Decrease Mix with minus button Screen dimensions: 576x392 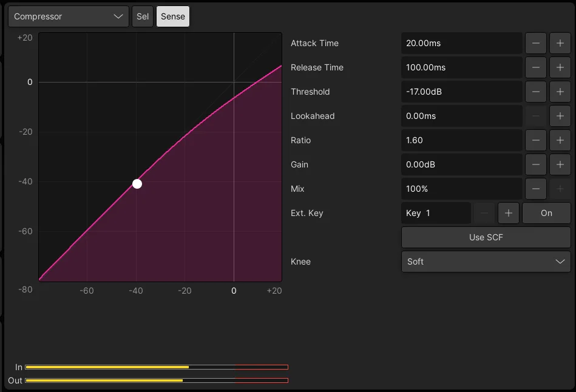point(535,189)
